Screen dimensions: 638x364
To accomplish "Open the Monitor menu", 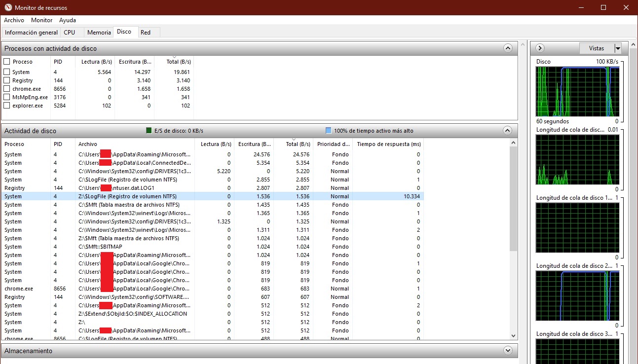I will tap(41, 20).
